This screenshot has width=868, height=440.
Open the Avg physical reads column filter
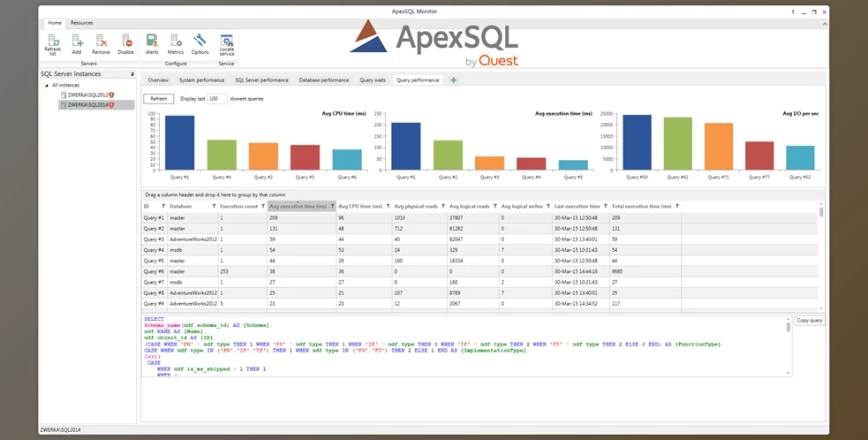443,206
